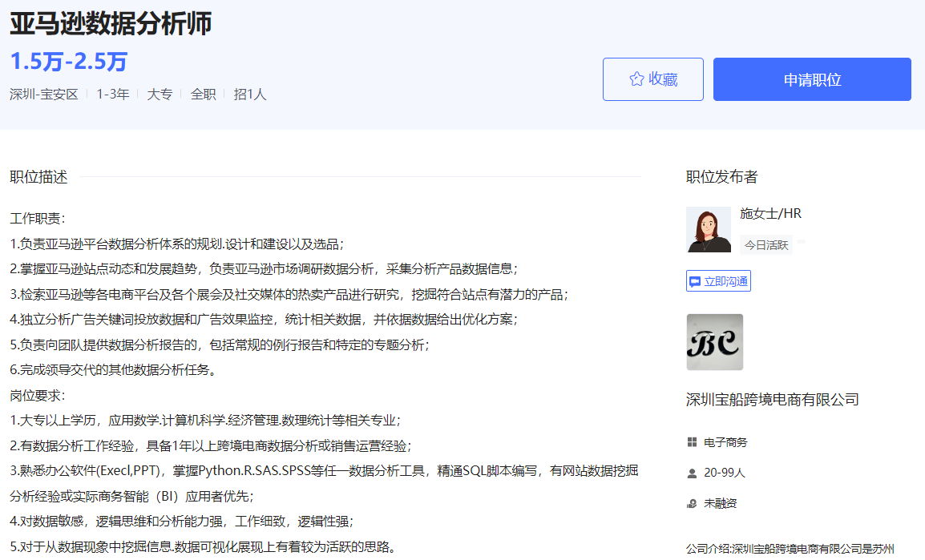
Task: Click the 大专 education requirement
Action: [160, 95]
